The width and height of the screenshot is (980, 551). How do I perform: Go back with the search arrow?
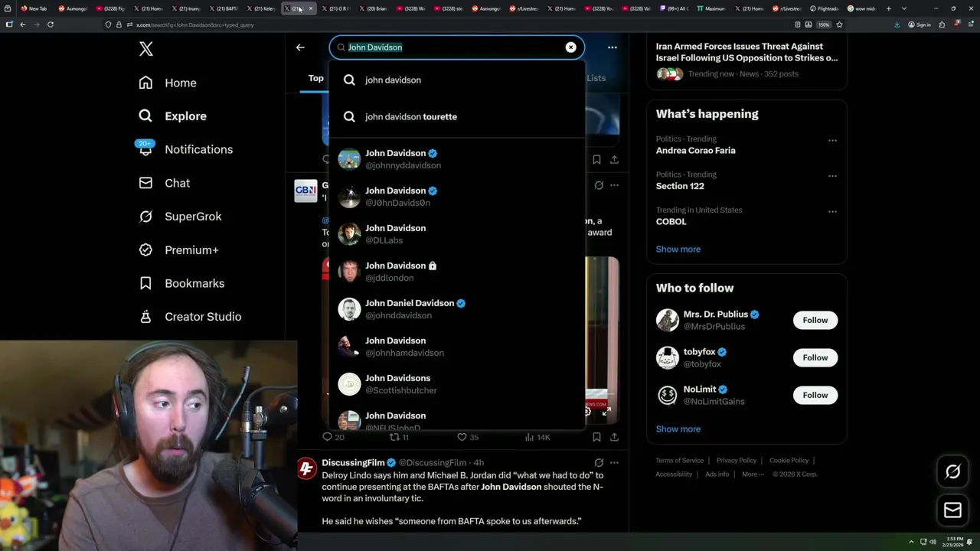point(300,47)
